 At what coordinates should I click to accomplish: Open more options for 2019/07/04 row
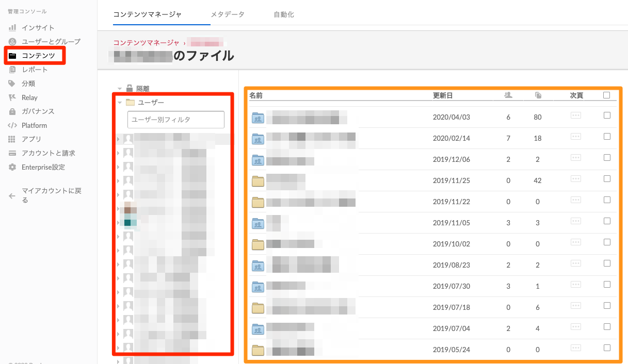576,327
